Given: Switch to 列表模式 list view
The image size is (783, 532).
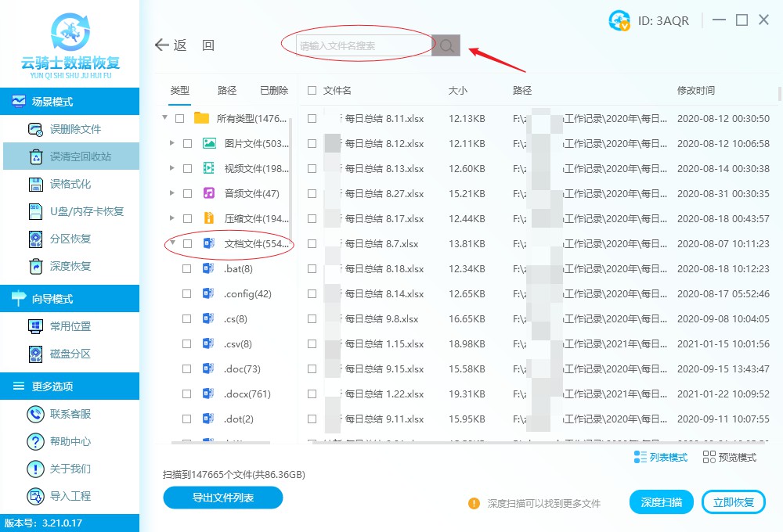Looking at the screenshot, I should pos(661,457).
